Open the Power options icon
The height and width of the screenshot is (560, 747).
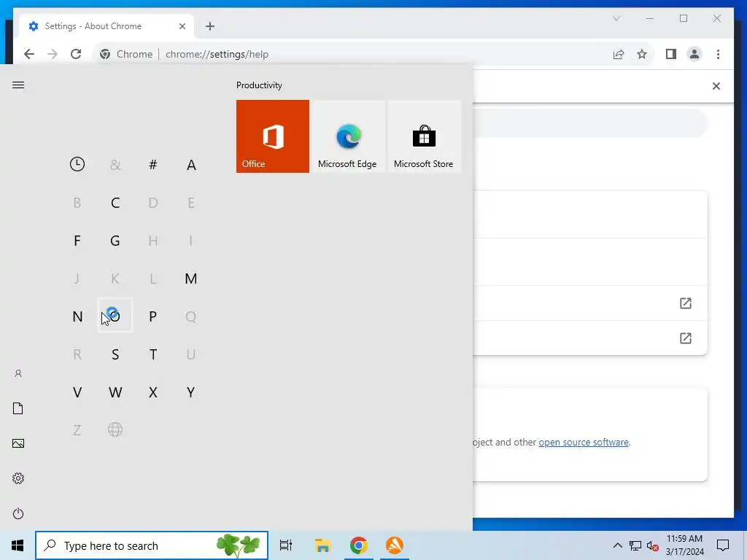pos(18,513)
